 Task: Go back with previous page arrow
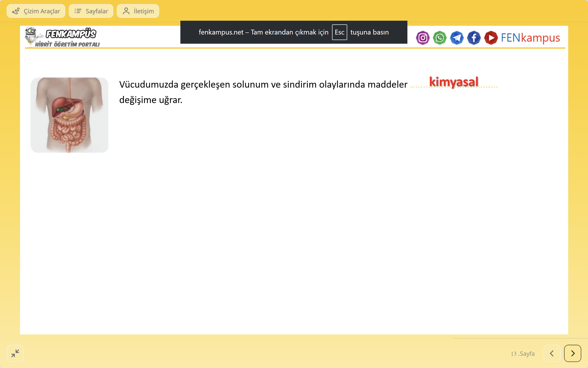pyautogui.click(x=552, y=353)
